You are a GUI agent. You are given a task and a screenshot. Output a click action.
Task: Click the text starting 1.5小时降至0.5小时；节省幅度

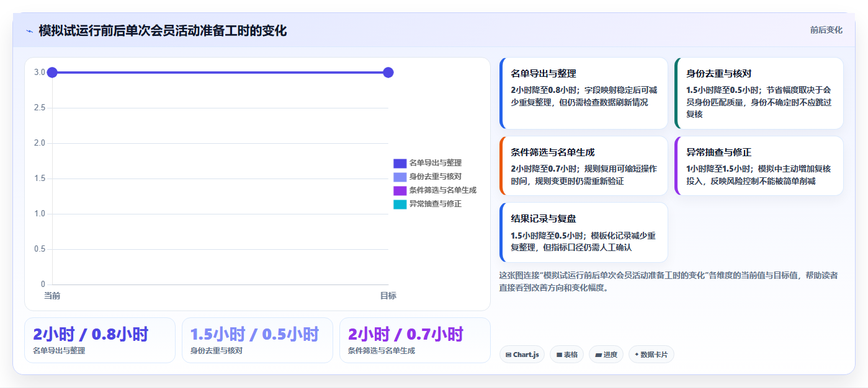[x=759, y=102]
